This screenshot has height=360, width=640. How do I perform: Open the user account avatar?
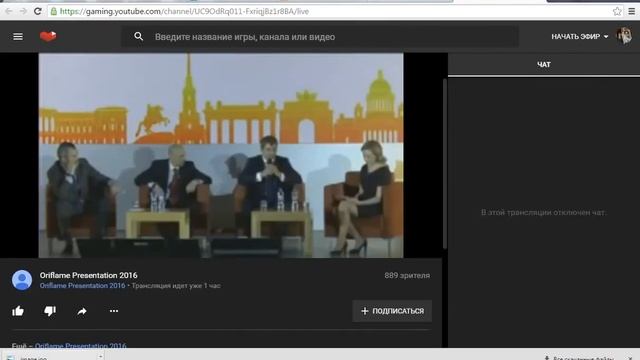coord(624,36)
